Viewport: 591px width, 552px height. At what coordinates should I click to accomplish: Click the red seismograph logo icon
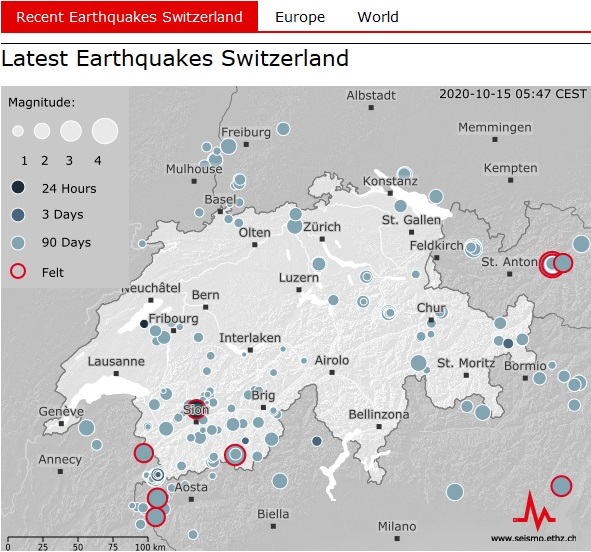pos(534,511)
